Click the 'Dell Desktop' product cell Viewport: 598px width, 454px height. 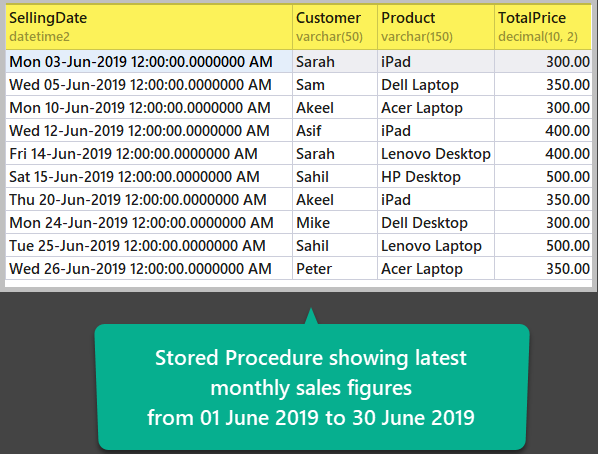(x=436, y=222)
